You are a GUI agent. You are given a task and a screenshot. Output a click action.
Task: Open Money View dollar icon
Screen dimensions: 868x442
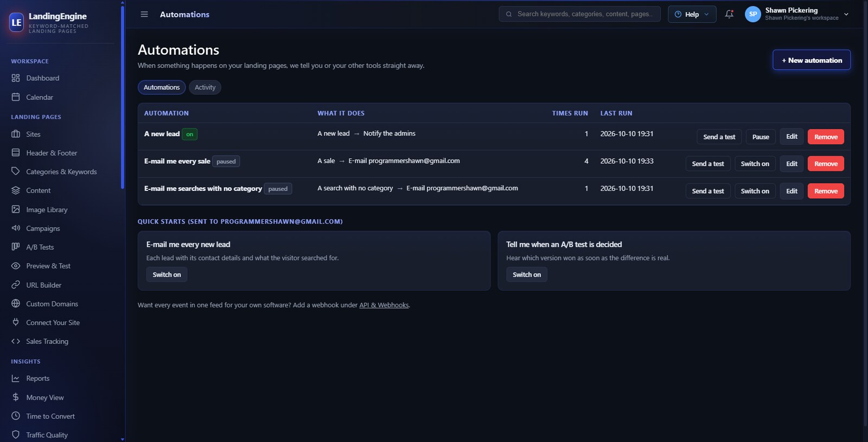click(16, 398)
